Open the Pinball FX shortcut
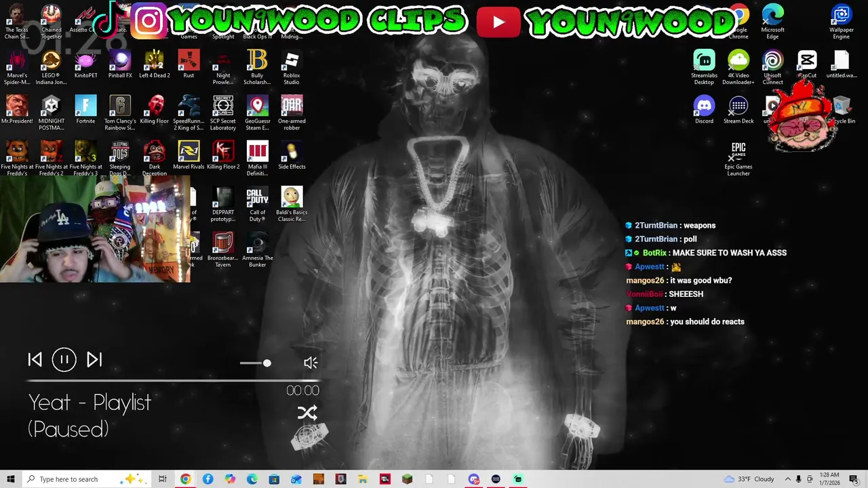This screenshot has width=868, height=488. click(120, 65)
